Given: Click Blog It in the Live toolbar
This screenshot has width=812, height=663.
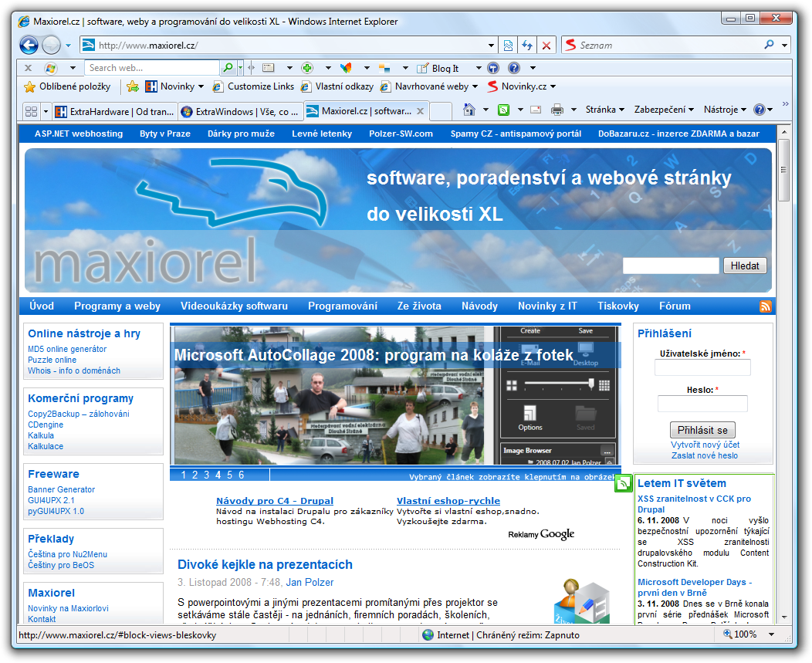Looking at the screenshot, I should [x=438, y=68].
